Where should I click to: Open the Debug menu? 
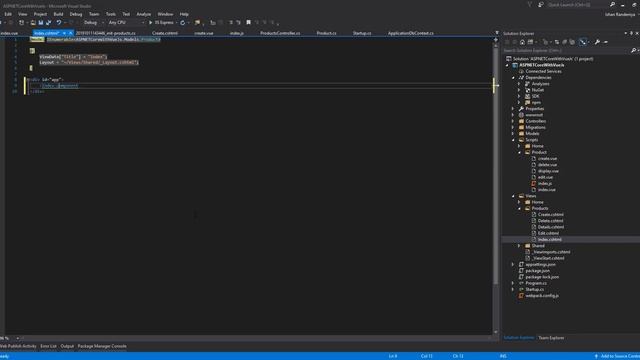(x=76, y=14)
